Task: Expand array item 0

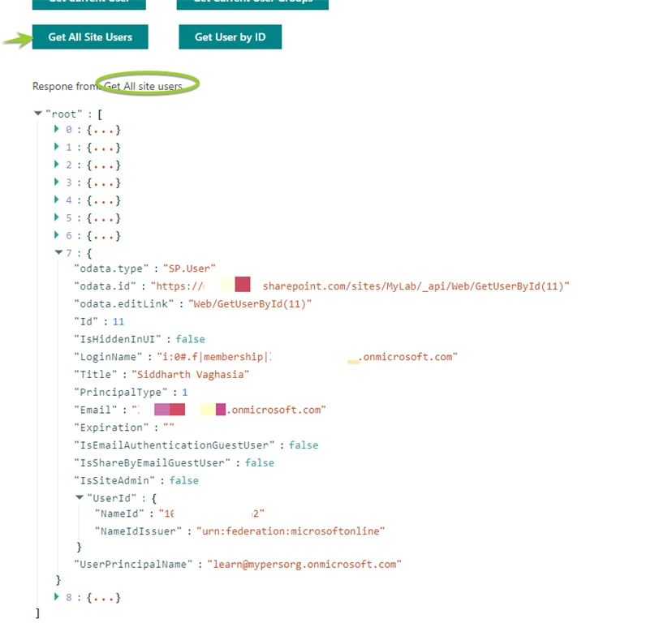Action: click(x=57, y=129)
